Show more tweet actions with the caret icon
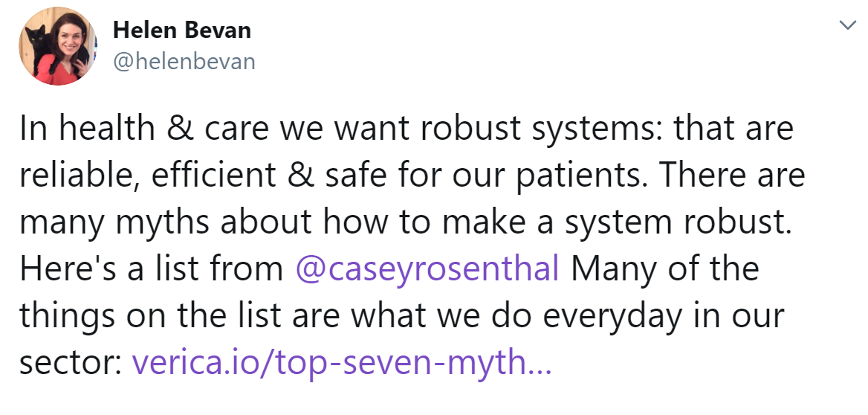 click(x=847, y=25)
